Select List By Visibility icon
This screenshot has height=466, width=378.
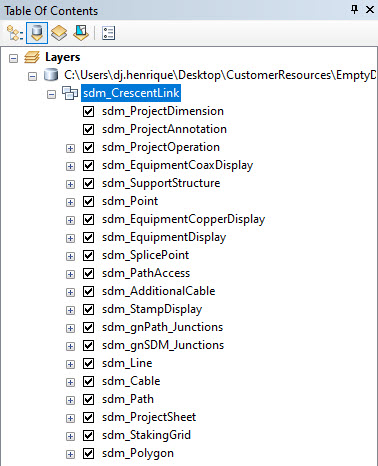59,33
